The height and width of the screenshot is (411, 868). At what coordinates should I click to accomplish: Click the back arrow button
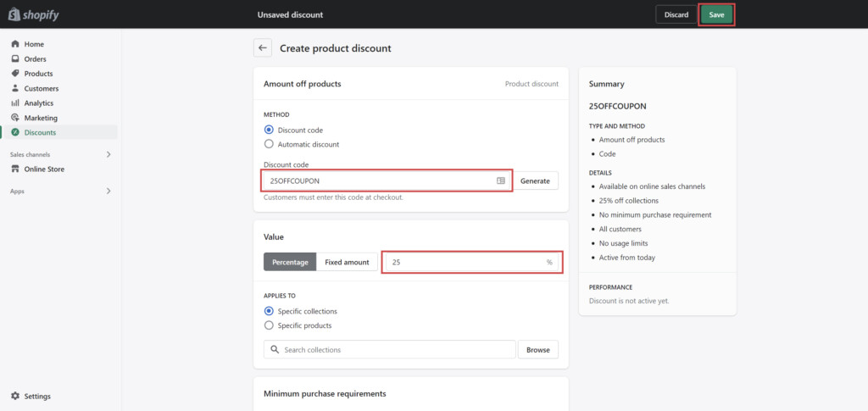(x=263, y=48)
